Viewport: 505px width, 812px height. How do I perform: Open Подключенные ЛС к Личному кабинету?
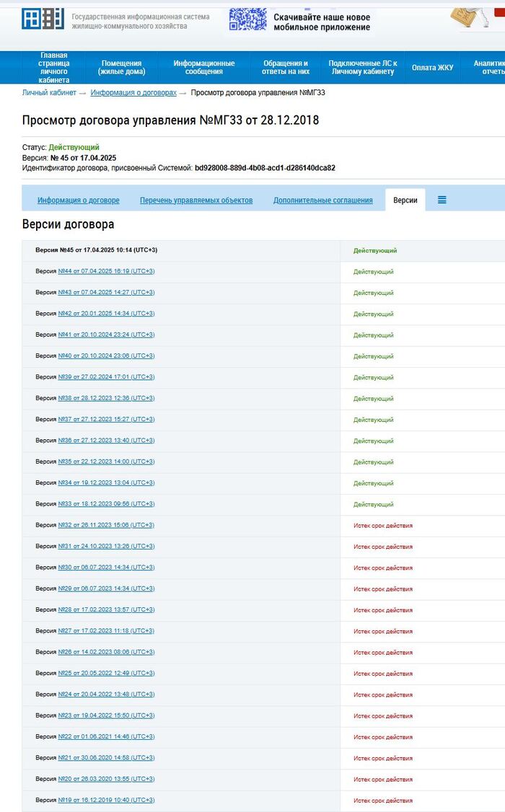coord(362,67)
